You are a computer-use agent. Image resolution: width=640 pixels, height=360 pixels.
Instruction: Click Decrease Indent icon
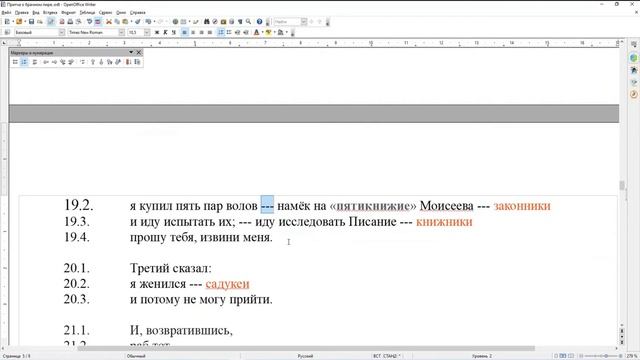[x=238, y=32]
